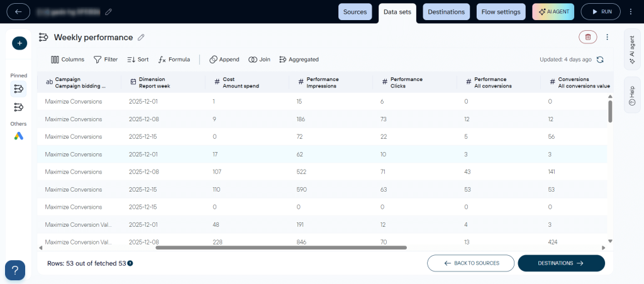Screen dimensions: 644x284
Task: Open data set three-dot options menu
Action: (608, 37)
